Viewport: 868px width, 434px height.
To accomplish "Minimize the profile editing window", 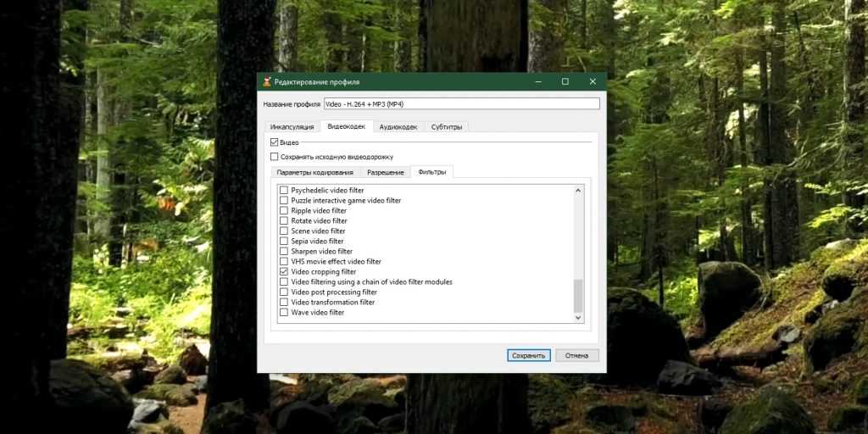I will [539, 82].
